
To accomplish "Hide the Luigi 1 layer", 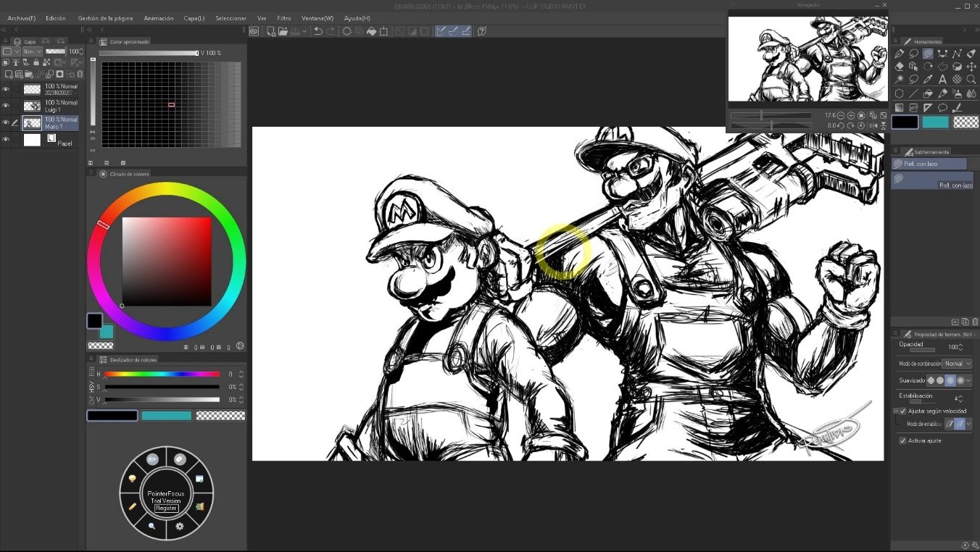I will click(x=6, y=106).
